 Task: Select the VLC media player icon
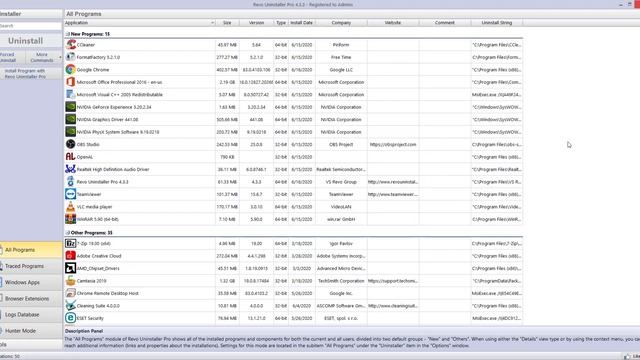click(71, 207)
